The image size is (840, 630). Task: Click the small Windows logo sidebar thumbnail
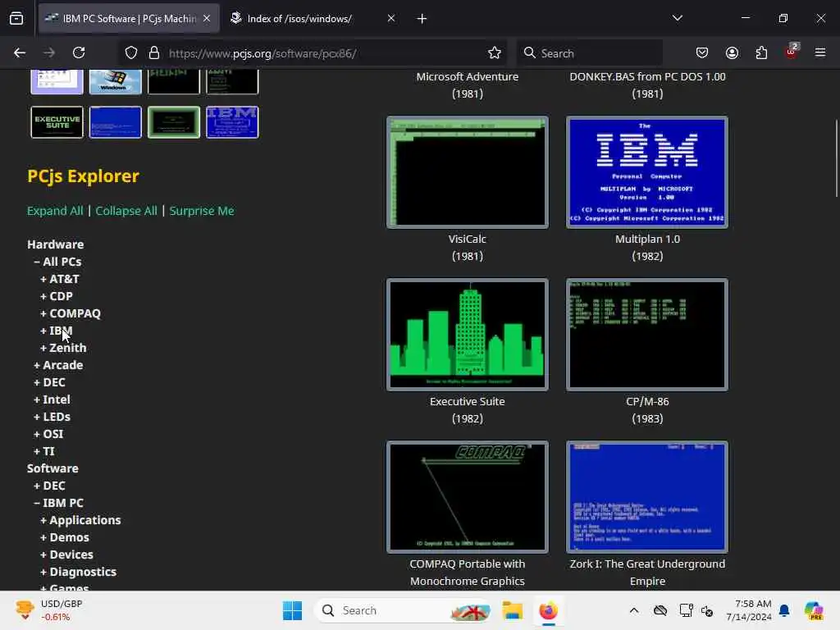coord(115,81)
